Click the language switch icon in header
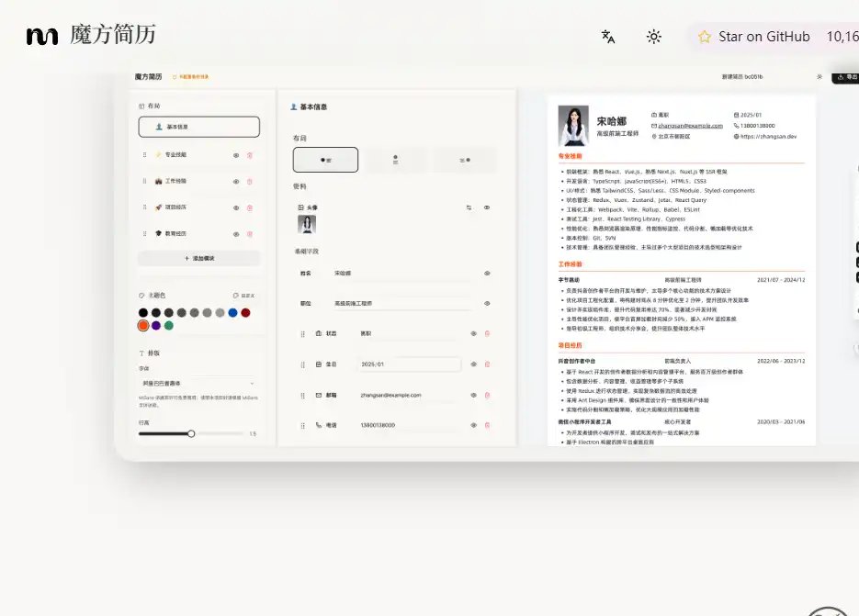Screen dimensions: 859x616 608,37
